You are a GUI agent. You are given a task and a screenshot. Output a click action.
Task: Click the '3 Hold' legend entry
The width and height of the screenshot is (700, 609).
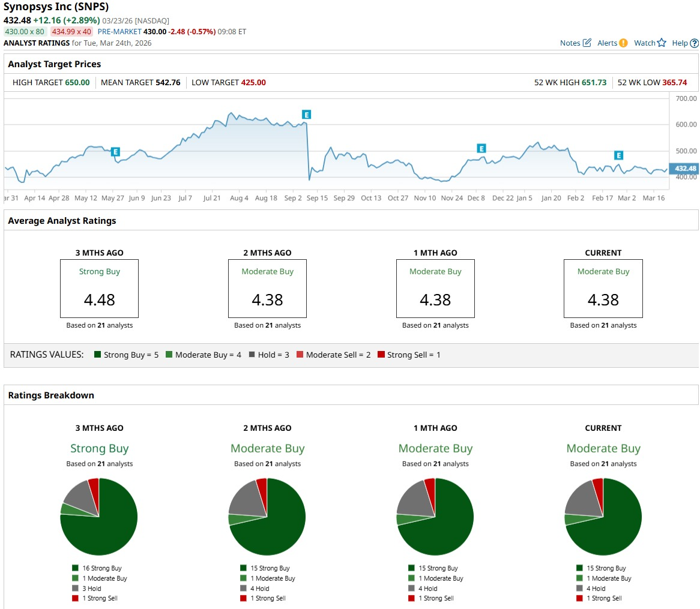[86, 589]
